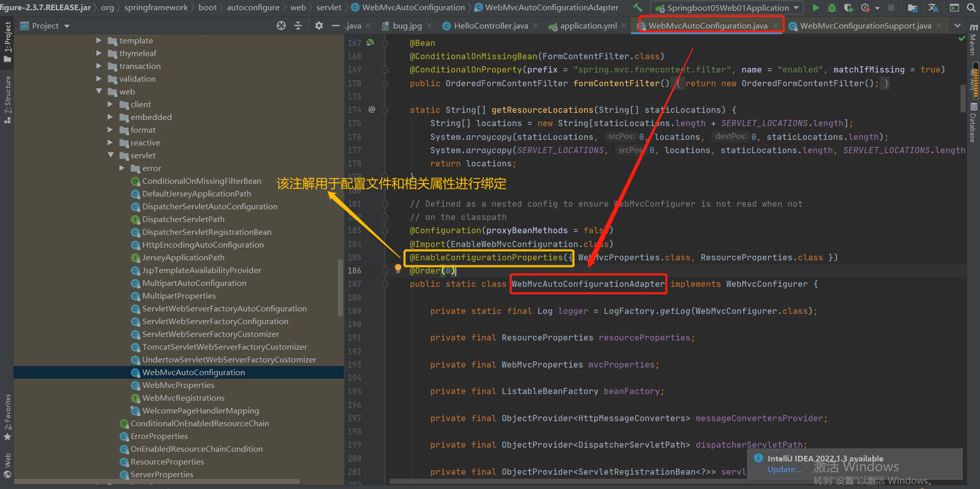Open Project panel gear settings

[319, 26]
